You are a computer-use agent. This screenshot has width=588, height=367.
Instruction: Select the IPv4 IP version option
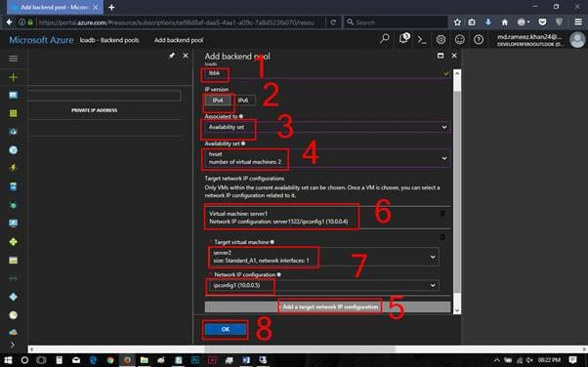[218, 101]
